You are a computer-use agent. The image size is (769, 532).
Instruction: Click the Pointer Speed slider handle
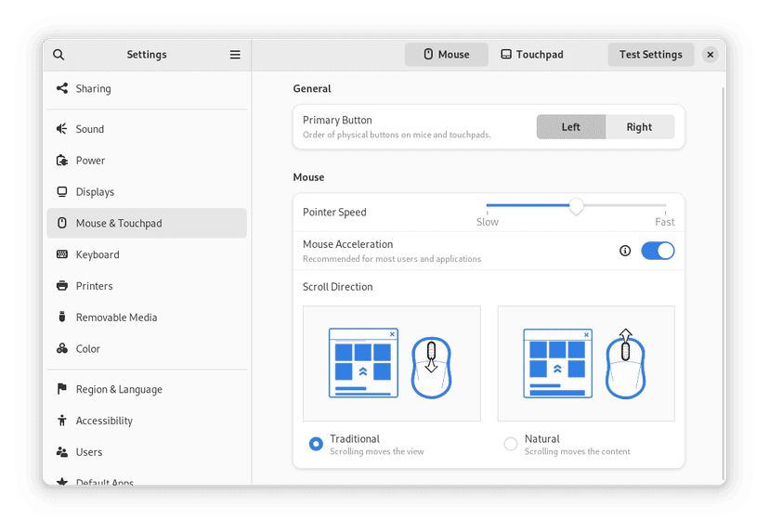[x=576, y=206]
